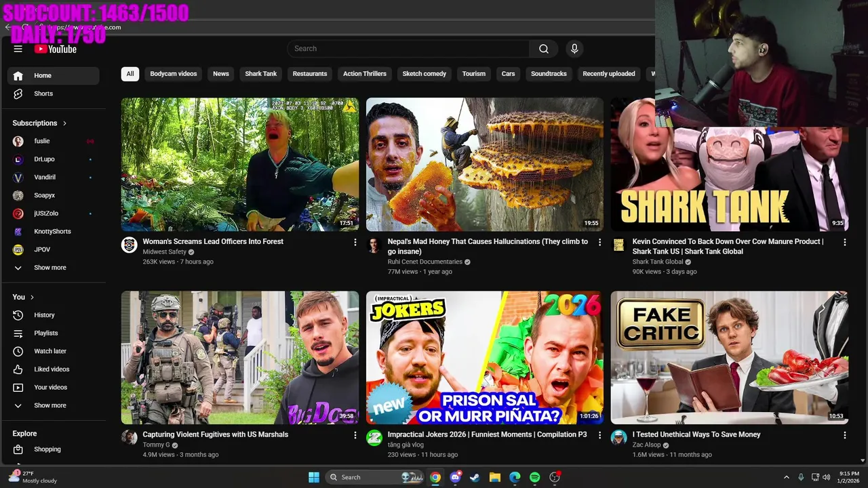Open video title Woman's Screams Lead Officers
Screen dimensions: 868x488
click(213, 241)
